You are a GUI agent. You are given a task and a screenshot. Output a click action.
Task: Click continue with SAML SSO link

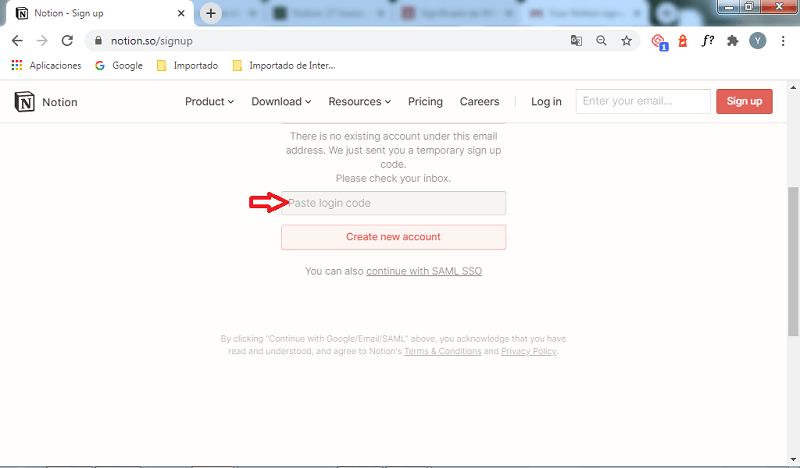pyautogui.click(x=423, y=271)
